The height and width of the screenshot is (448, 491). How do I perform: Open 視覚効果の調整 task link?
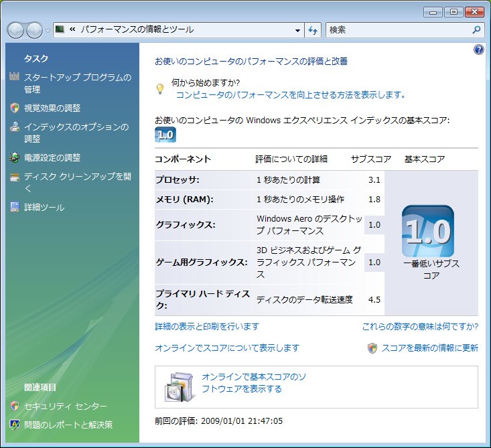pyautogui.click(x=52, y=108)
